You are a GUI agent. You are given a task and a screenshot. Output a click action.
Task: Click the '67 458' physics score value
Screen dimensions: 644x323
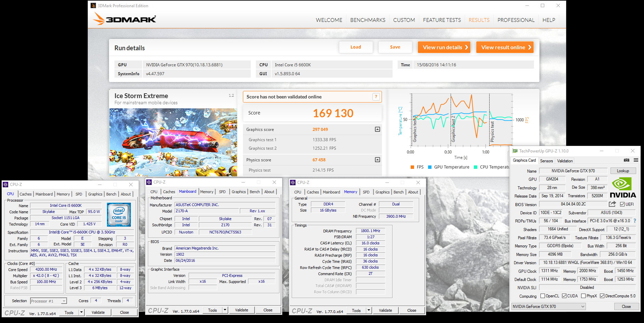click(319, 160)
